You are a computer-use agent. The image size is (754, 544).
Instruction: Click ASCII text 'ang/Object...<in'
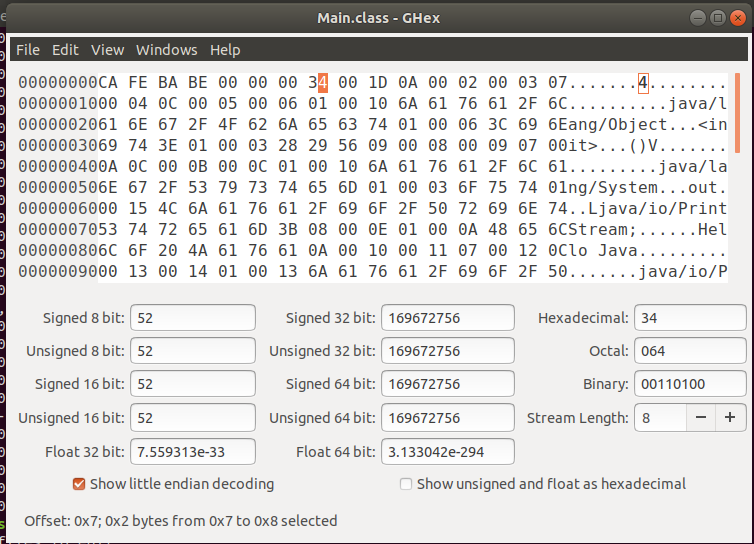[x=647, y=125]
